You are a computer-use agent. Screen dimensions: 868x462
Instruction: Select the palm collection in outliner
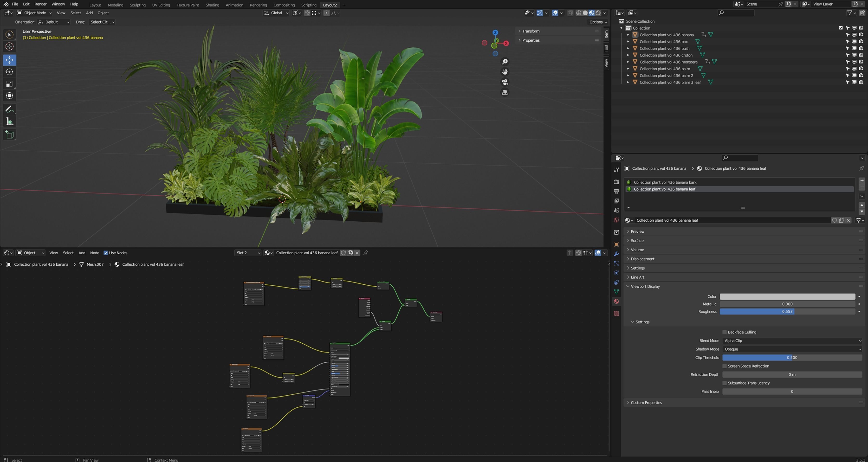pyautogui.click(x=664, y=69)
